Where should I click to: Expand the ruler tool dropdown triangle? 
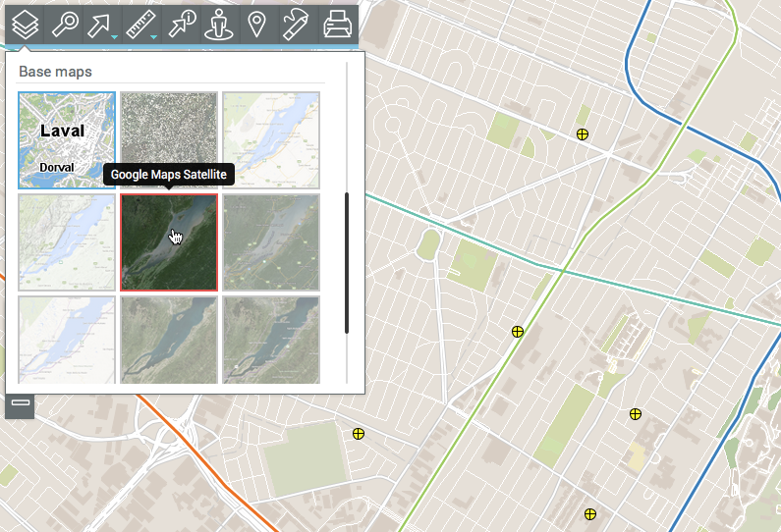point(154,37)
